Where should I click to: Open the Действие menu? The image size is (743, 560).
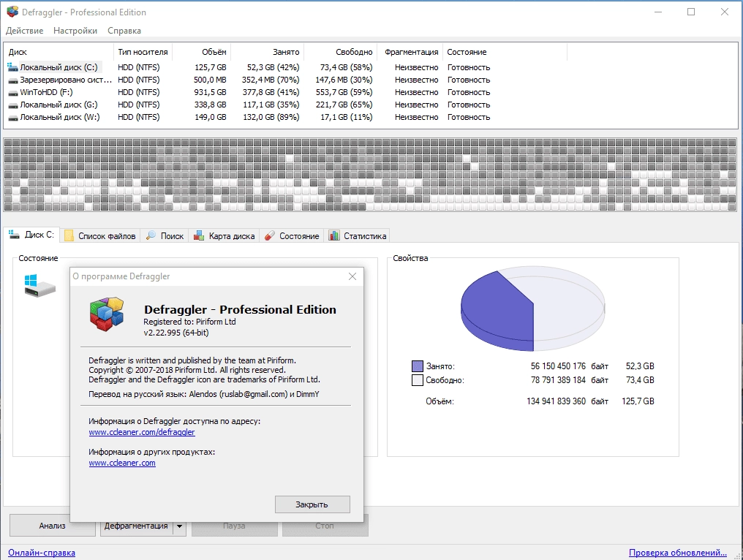25,31
